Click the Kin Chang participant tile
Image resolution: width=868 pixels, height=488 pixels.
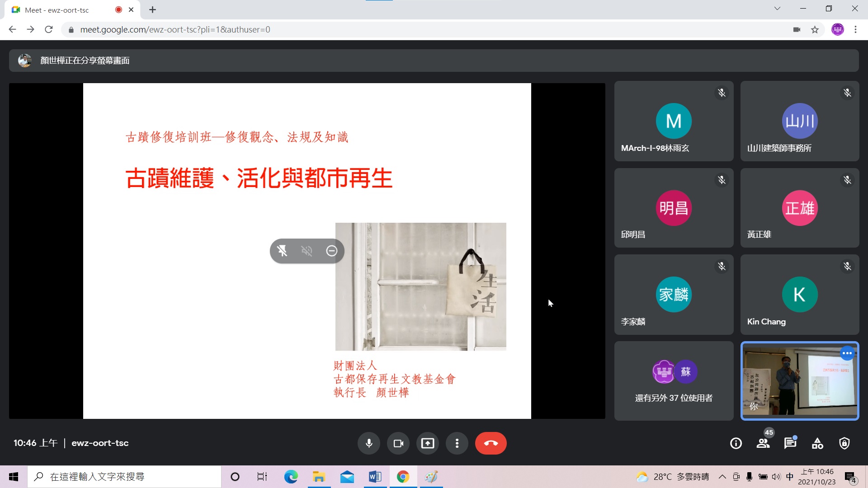[x=799, y=295]
